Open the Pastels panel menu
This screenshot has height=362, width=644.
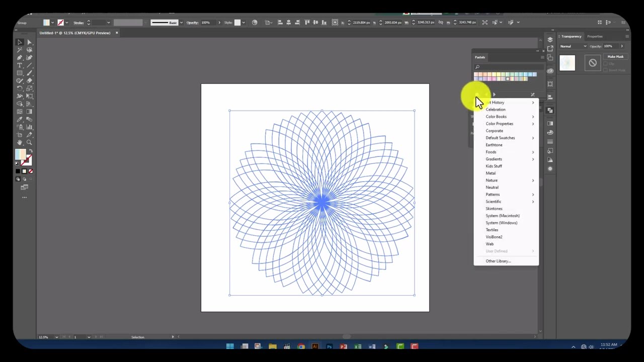point(542,57)
